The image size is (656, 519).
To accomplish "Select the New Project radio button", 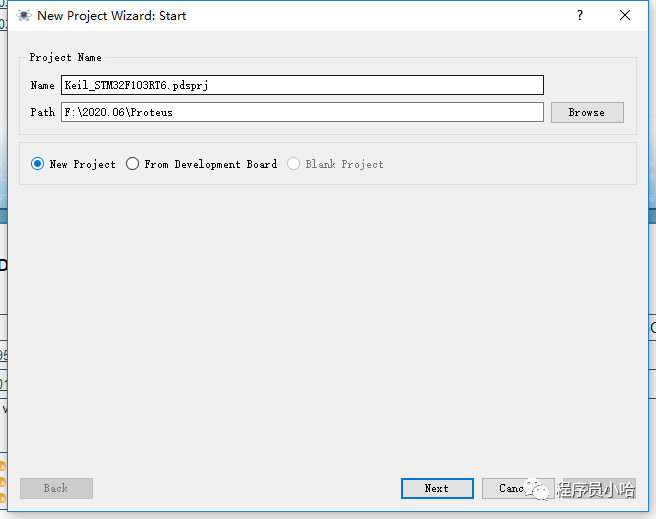I will click(38, 164).
